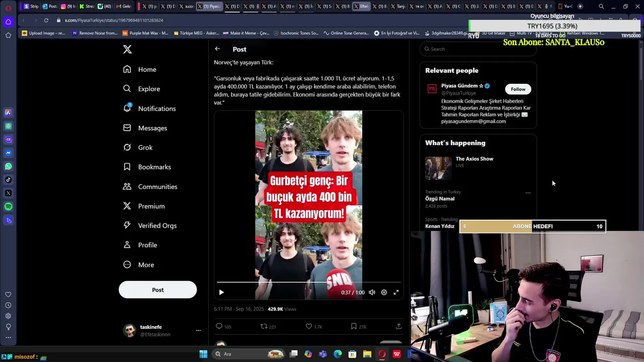Open Opera sidebar history clock icon
The height and width of the screenshot is (362, 644).
click(8, 305)
